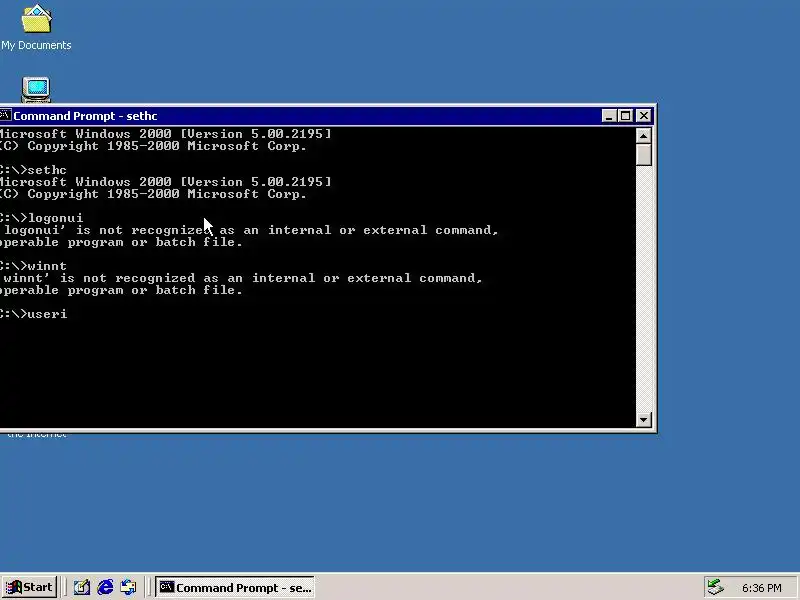
Task: Click the Command Prompt - sethc title text
Action: point(85,116)
